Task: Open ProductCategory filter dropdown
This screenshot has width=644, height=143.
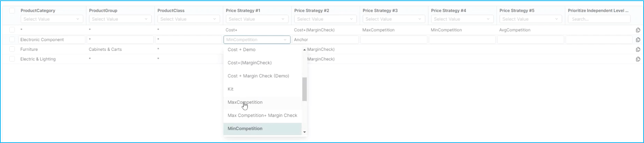Action: tap(52, 19)
